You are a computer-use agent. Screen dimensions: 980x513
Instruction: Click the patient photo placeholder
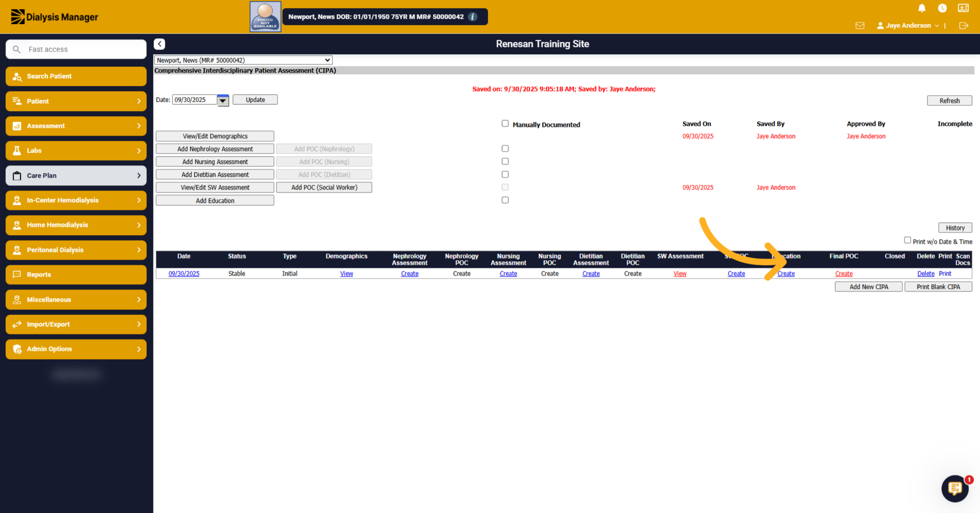click(x=265, y=17)
